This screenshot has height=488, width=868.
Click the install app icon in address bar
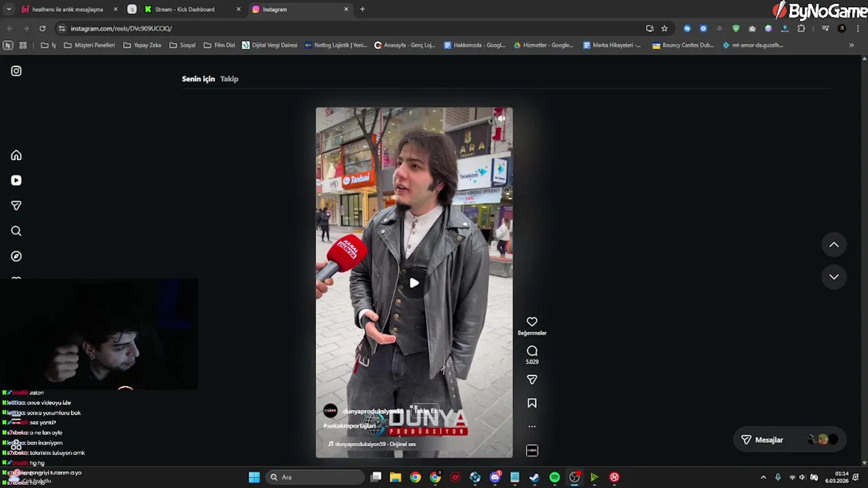click(650, 28)
